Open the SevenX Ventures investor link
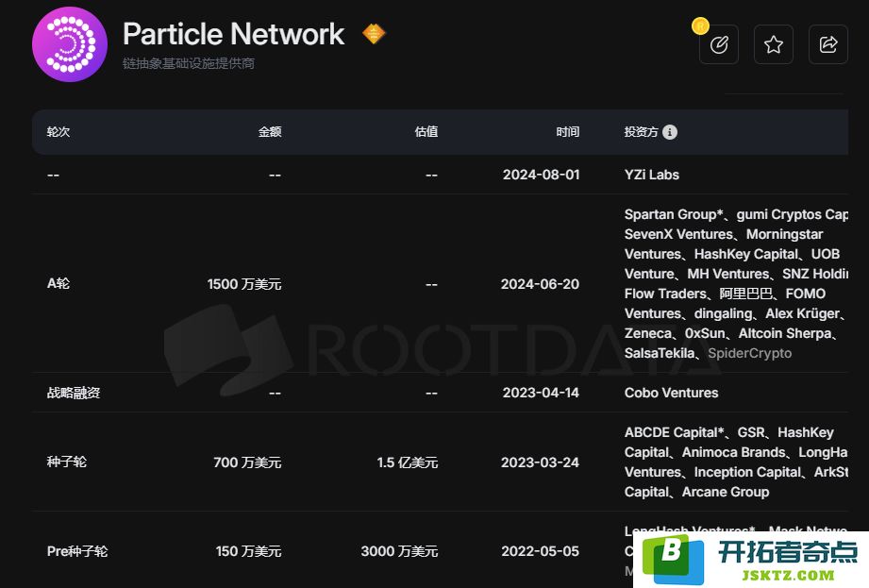The width and height of the screenshot is (869, 588). [x=678, y=234]
